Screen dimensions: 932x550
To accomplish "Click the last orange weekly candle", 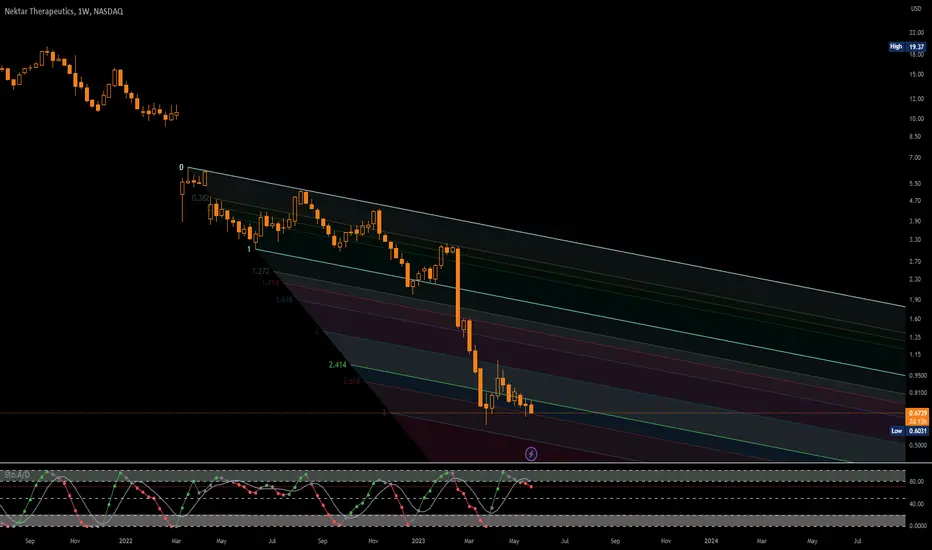I will coord(531,408).
